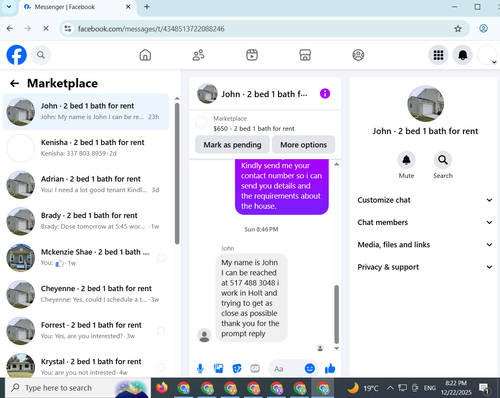The width and height of the screenshot is (500, 398).
Task: Mute the chat using the bell icon
Action: (406, 160)
